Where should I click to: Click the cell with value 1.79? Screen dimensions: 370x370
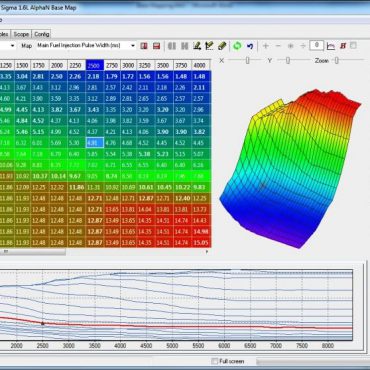point(112,76)
